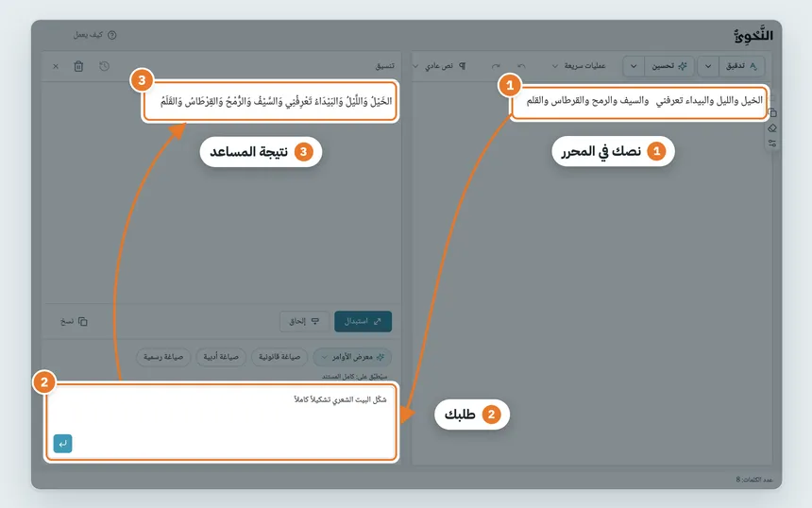Expand the arrow next to تدقيق
The height and width of the screenshot is (508, 812).
pyautogui.click(x=708, y=66)
